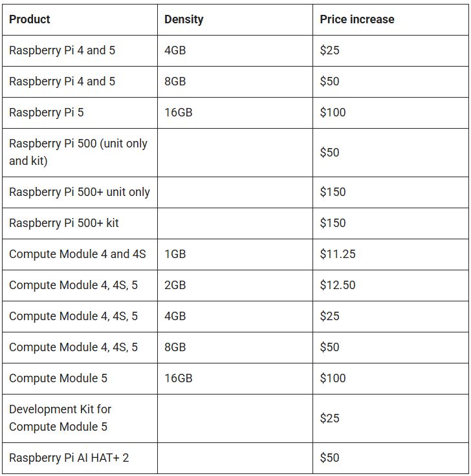Click the Raspberry Pi AI HAT+ 2 cell
471x476 pixels.
point(69,458)
